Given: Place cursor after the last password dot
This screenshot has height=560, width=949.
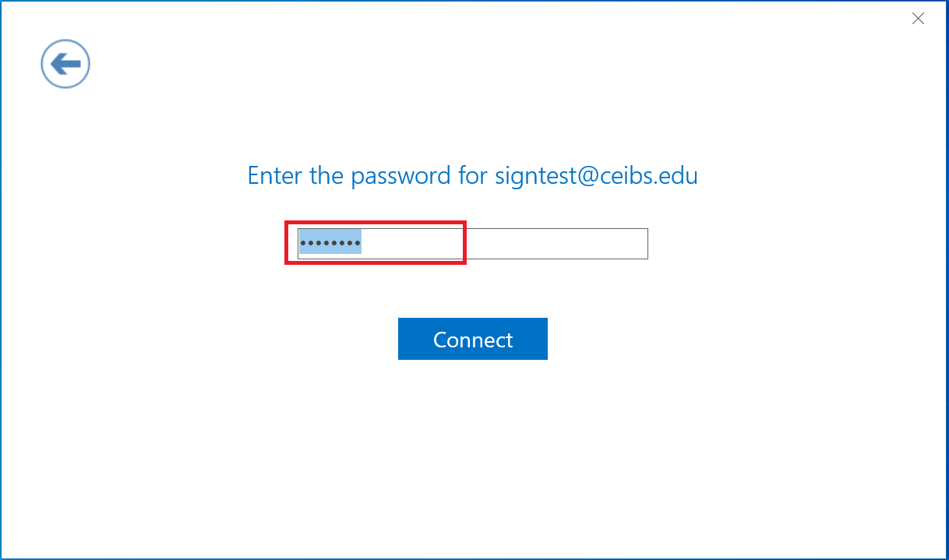Looking at the screenshot, I should coord(362,243).
